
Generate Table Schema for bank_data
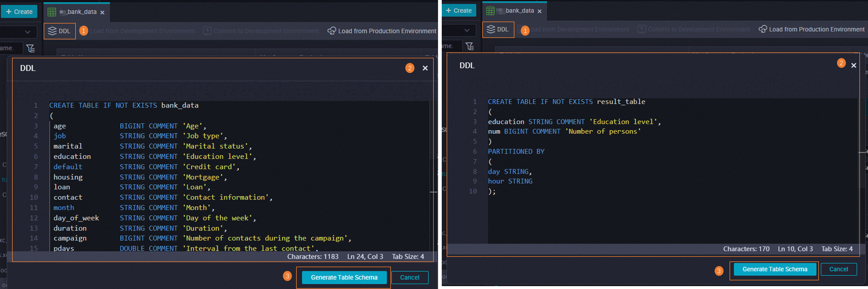pos(344,277)
